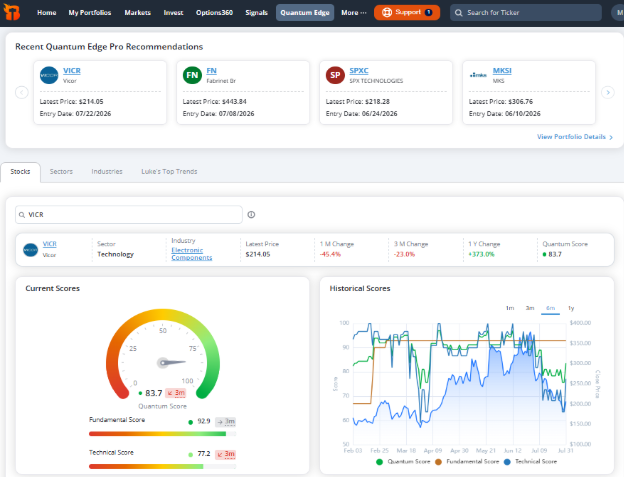The width and height of the screenshot is (624, 477).
Task: Open the Sectors tab
Action: 61,171
